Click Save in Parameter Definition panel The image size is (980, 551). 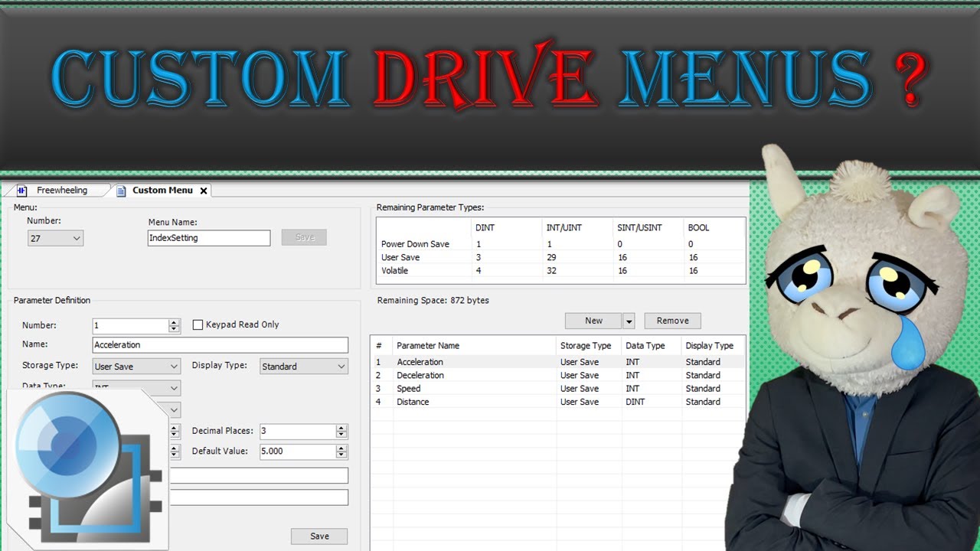319,536
